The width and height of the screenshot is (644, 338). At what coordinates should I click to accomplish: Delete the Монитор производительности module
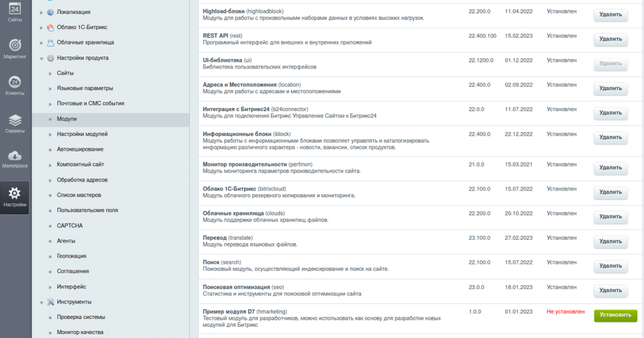(x=610, y=168)
